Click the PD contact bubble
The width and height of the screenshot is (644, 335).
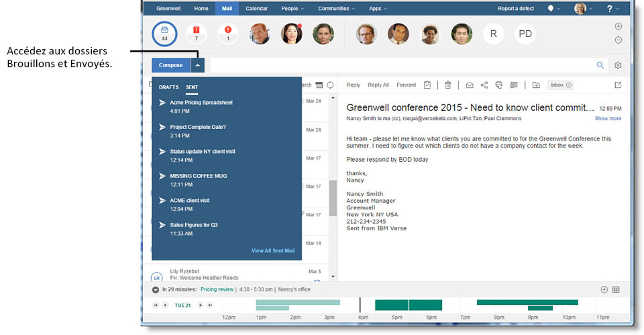click(525, 34)
